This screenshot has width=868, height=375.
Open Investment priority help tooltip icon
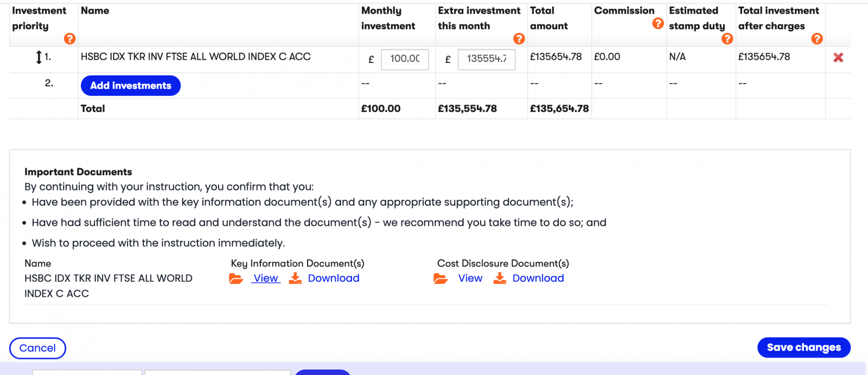69,39
